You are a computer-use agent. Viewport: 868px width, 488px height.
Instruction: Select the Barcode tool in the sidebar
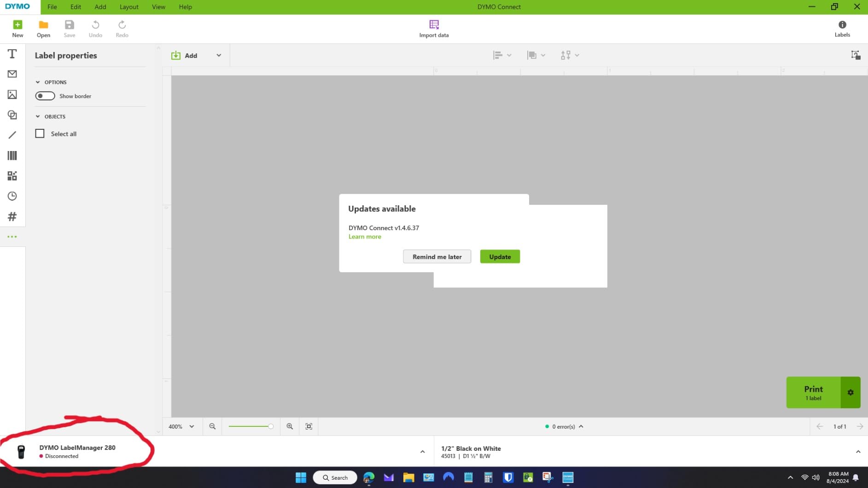(12, 156)
